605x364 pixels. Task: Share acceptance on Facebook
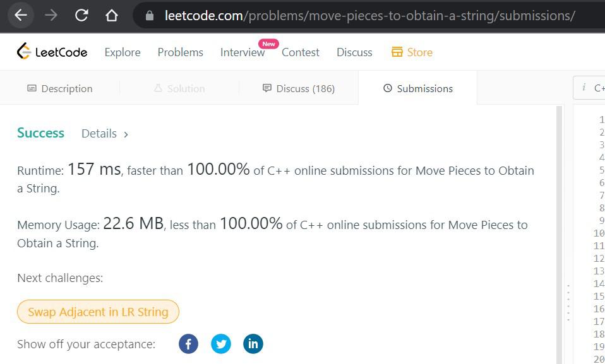tap(188, 344)
